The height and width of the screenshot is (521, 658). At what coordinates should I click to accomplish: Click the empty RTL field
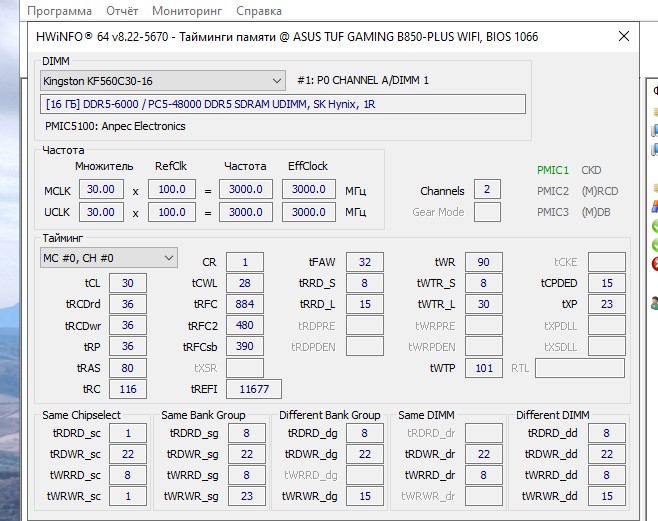click(580, 368)
